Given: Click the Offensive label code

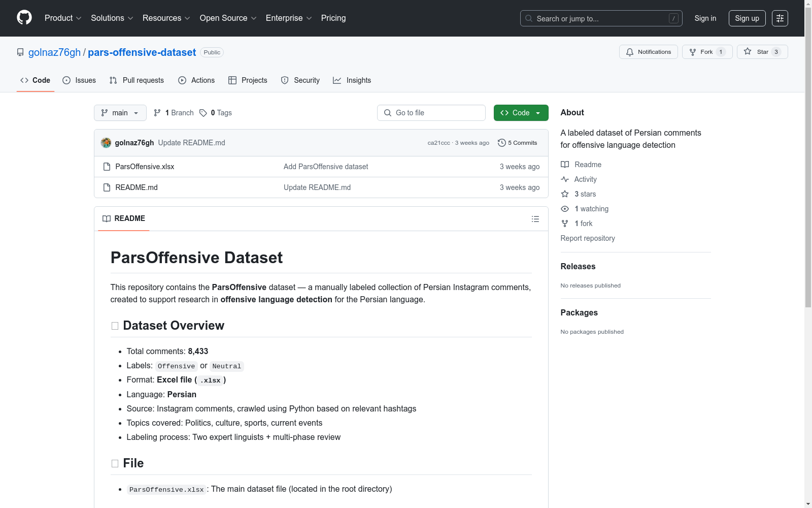Looking at the screenshot, I should click(x=176, y=366).
